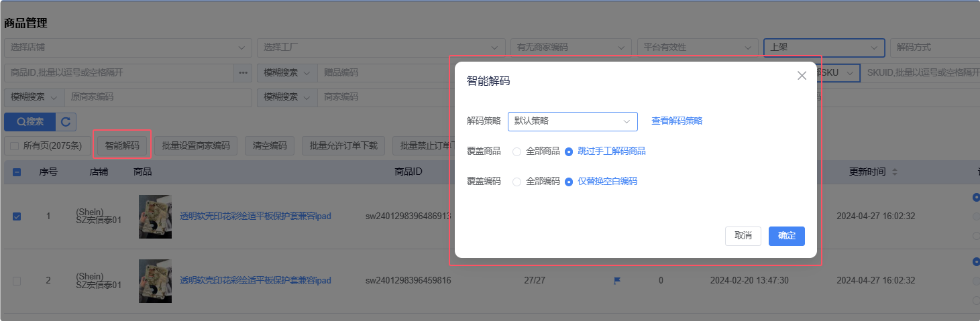980x321 pixels.
Task: Click the 店铺 column header
Action: click(x=99, y=172)
